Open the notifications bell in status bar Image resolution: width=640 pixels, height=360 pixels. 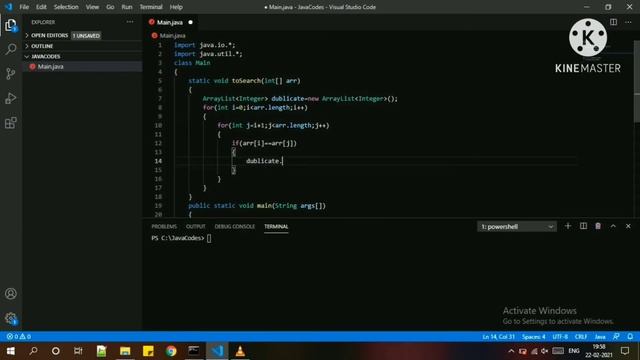630,337
